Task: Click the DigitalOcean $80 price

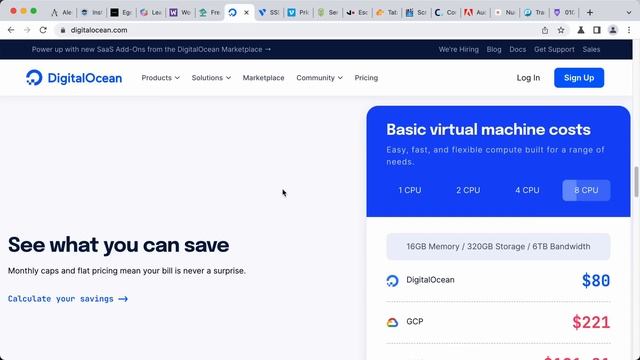Action: point(596,280)
